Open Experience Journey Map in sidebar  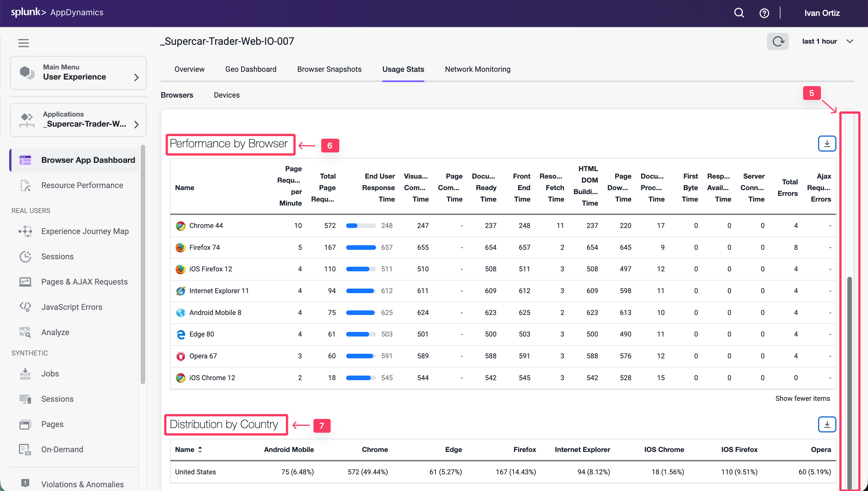pos(85,231)
